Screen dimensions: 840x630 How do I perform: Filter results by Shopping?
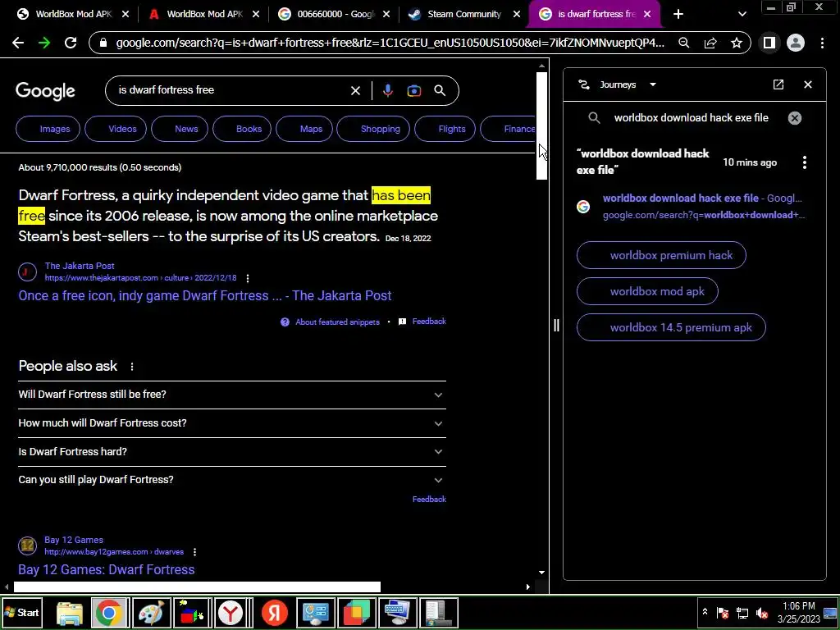click(373, 129)
